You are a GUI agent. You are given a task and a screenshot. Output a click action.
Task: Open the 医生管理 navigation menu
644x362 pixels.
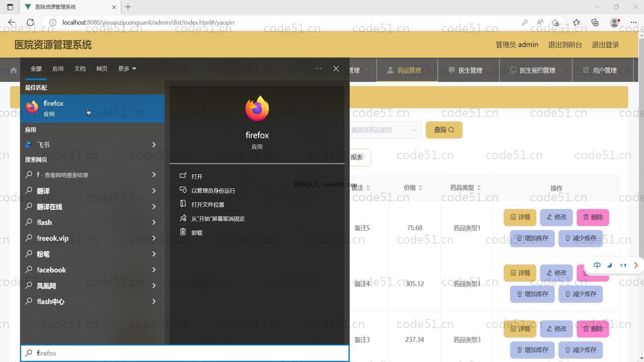tap(468, 70)
